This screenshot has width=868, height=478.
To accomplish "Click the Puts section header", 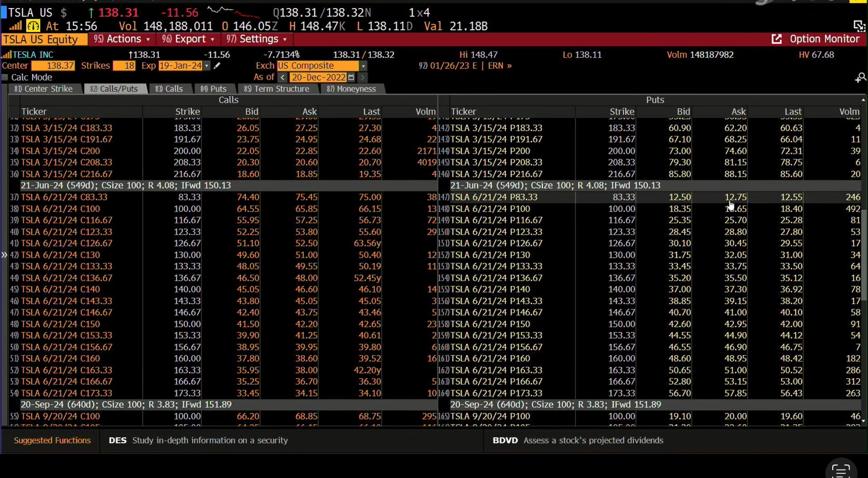I will pyautogui.click(x=655, y=100).
